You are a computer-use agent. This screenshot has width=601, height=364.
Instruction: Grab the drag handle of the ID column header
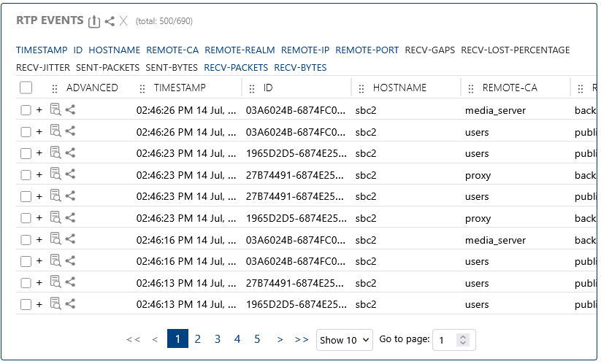[252, 89]
